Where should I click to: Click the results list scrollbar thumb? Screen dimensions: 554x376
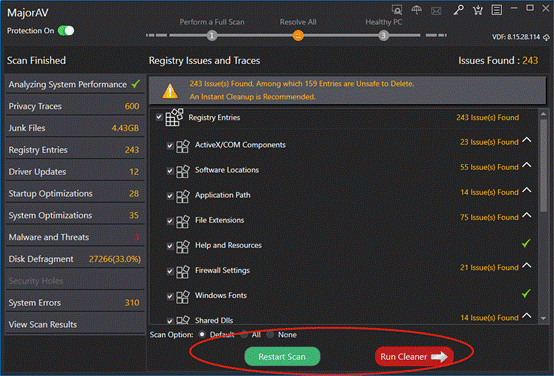(543, 164)
